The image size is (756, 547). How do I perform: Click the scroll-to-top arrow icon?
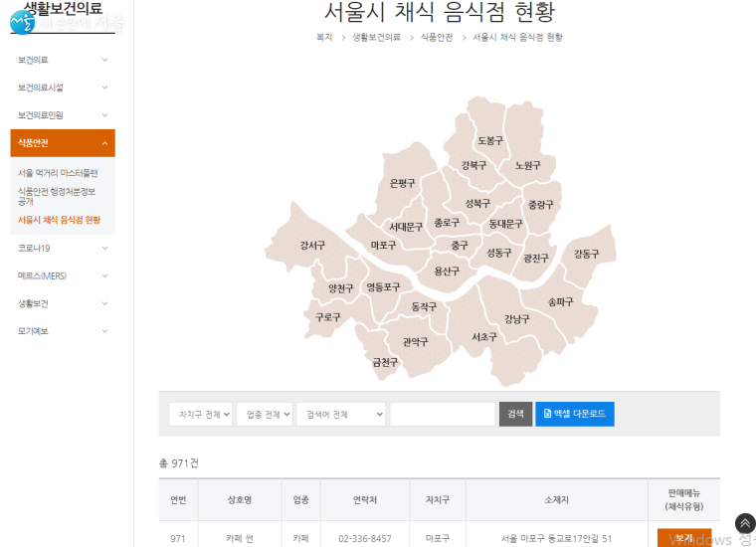[x=745, y=523]
